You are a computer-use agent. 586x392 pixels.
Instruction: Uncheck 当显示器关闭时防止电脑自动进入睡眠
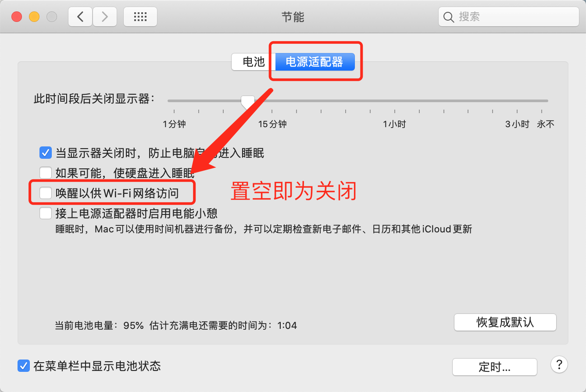coord(46,153)
